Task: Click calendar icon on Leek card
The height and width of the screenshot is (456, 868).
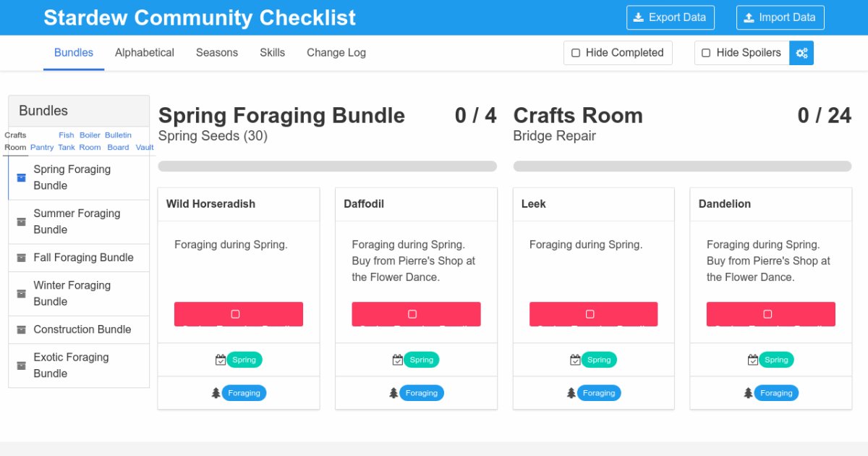Action: point(575,360)
